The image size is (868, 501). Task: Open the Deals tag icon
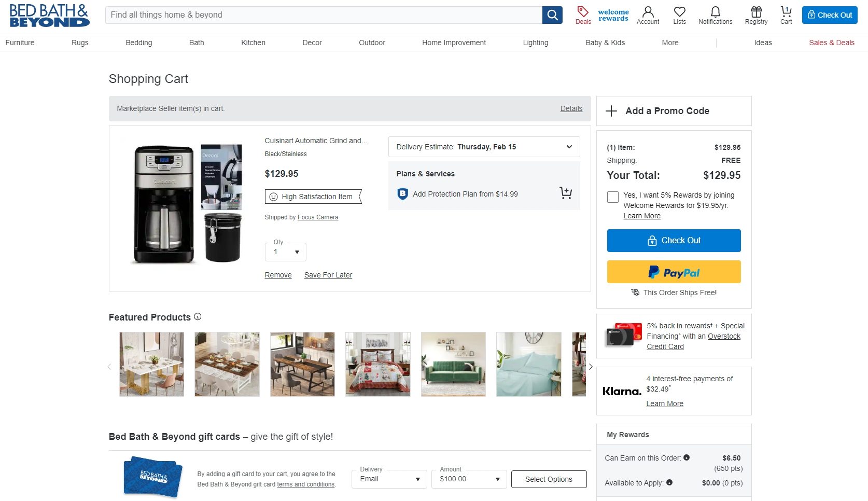coord(583,15)
